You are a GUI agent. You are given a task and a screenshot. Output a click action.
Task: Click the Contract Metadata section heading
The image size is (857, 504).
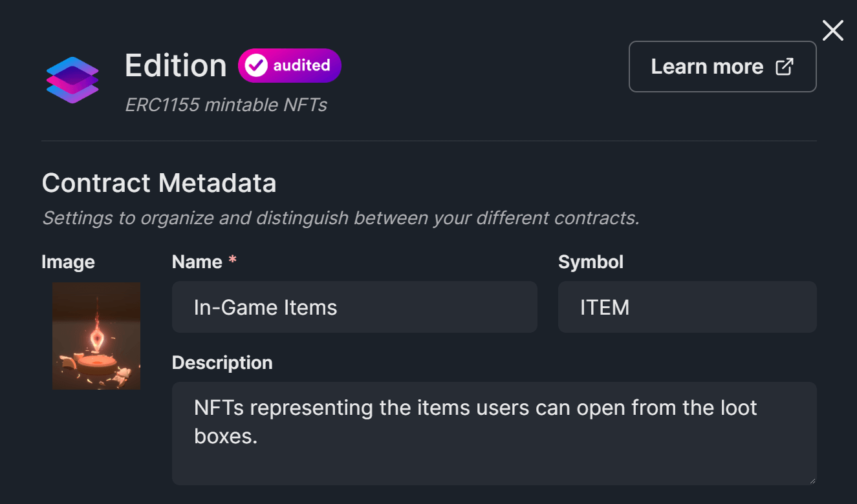point(158,183)
